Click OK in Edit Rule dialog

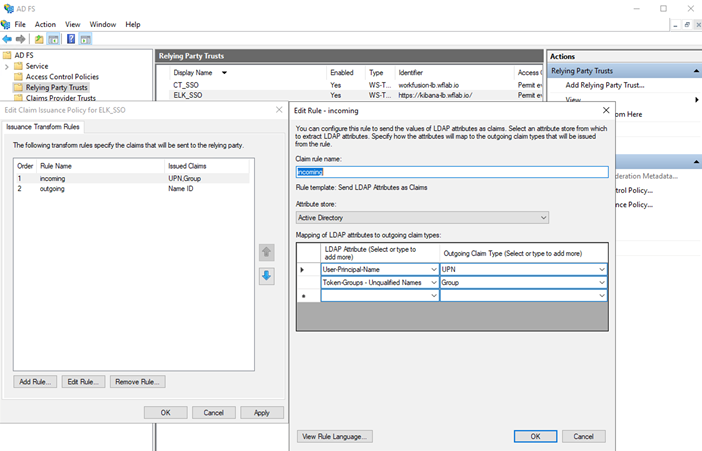535,436
